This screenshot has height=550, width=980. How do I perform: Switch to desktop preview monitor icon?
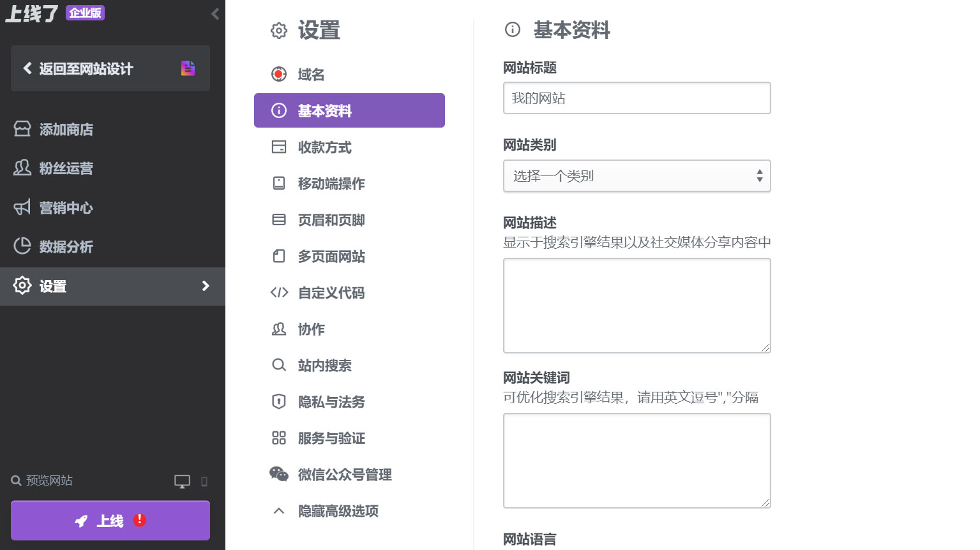[181, 481]
